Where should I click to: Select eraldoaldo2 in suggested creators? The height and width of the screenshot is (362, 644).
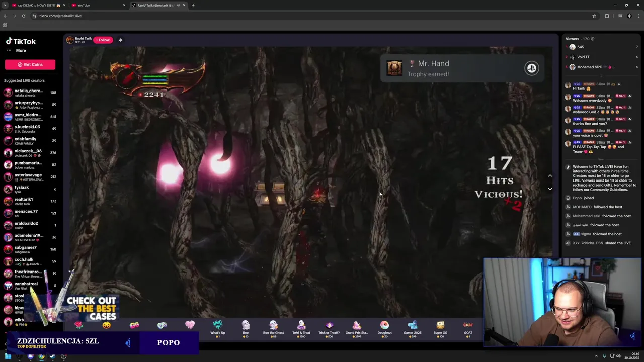coord(30,225)
